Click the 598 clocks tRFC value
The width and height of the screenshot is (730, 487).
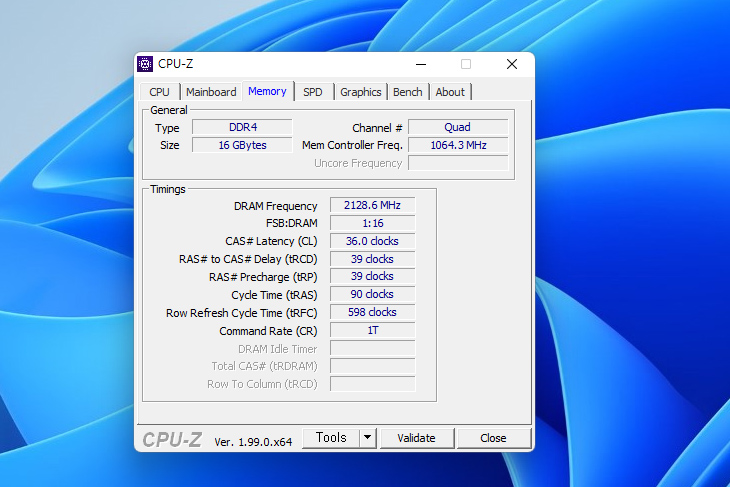(x=372, y=312)
